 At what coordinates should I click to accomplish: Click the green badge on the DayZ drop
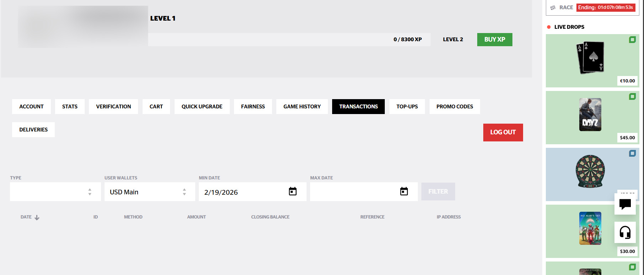coord(632,97)
